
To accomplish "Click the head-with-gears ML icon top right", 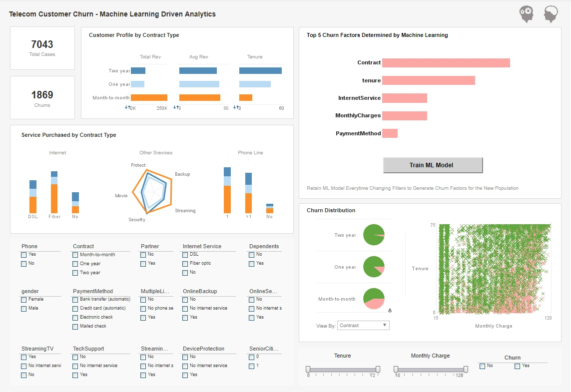I will (x=526, y=14).
